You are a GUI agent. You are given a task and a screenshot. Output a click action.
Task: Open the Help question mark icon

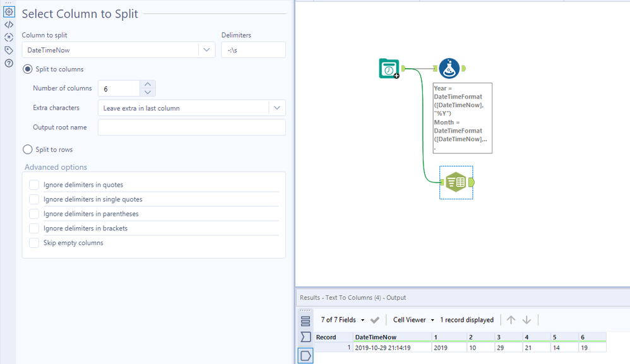(x=9, y=63)
